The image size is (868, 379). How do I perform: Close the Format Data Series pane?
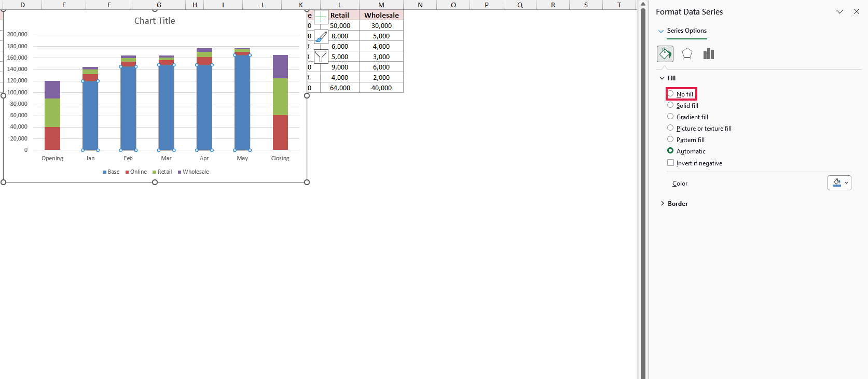click(857, 11)
